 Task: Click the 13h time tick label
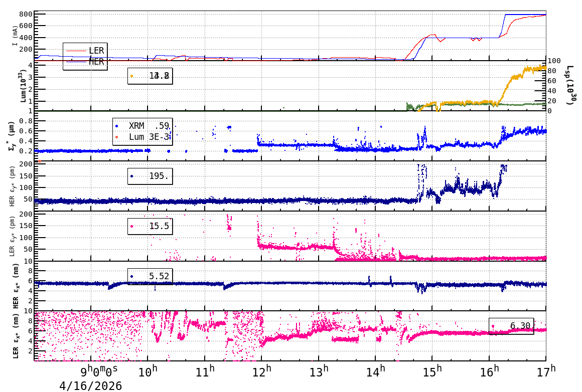[319, 371]
